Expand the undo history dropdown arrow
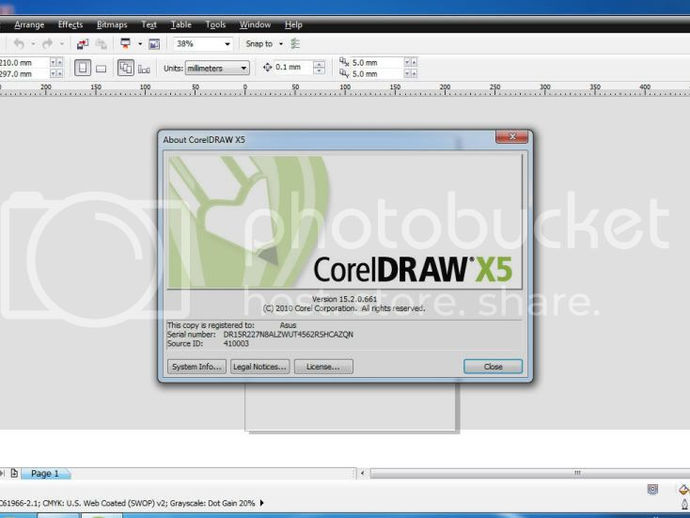Screen dimensions: 690x518 (33, 44)
